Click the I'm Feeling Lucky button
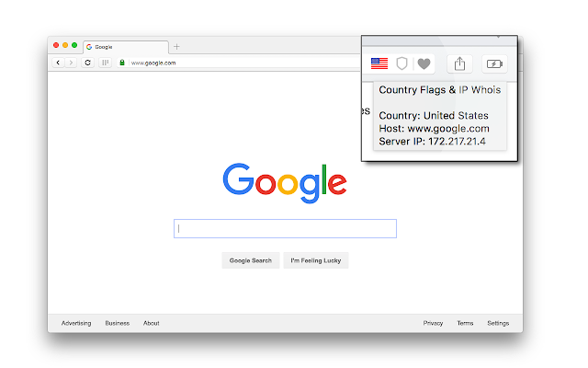This screenshot has height=368, width=588. click(316, 260)
